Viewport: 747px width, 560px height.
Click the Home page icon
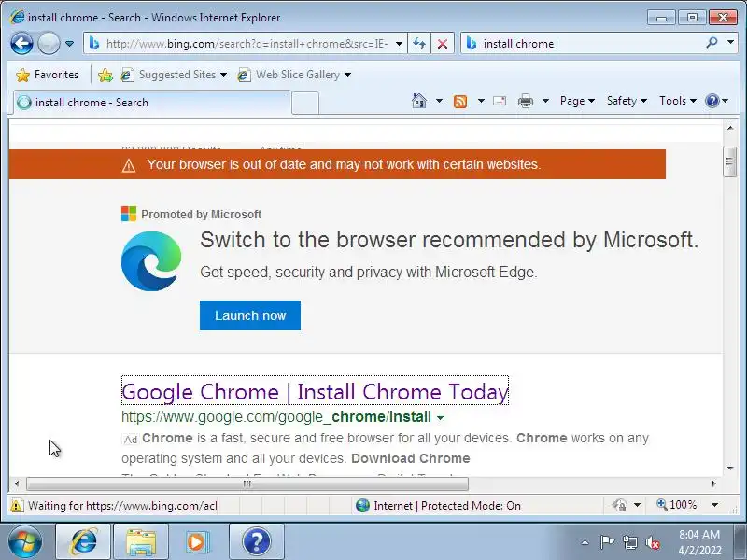(419, 101)
